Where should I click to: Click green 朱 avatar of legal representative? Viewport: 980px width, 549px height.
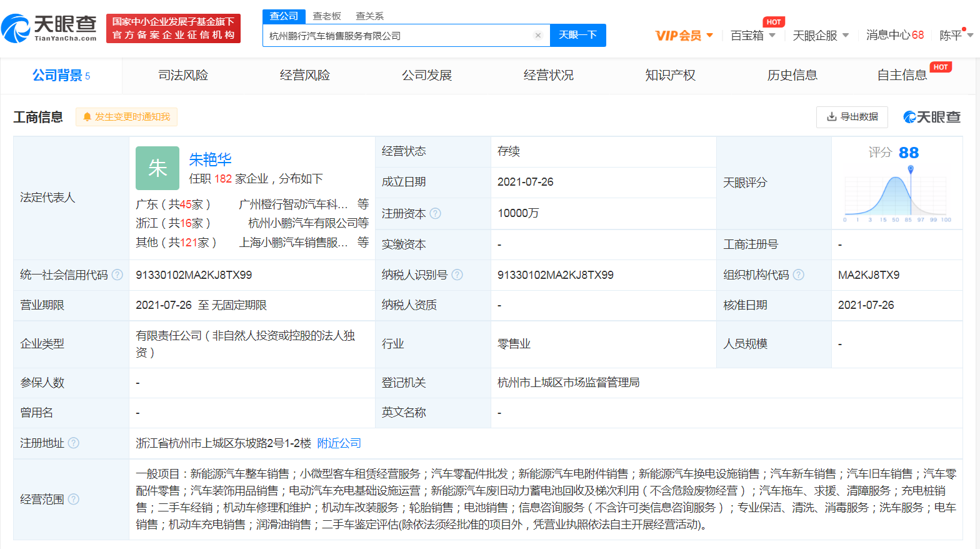click(157, 168)
